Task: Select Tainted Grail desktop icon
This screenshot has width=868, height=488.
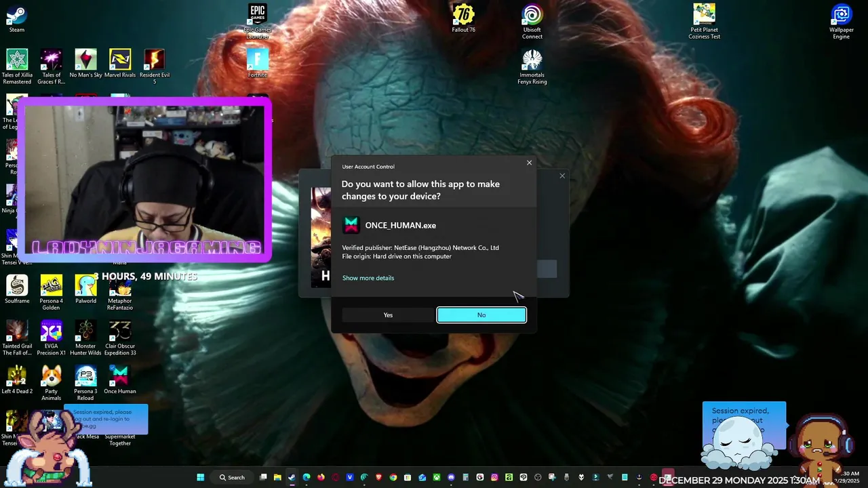Action: 17,338
